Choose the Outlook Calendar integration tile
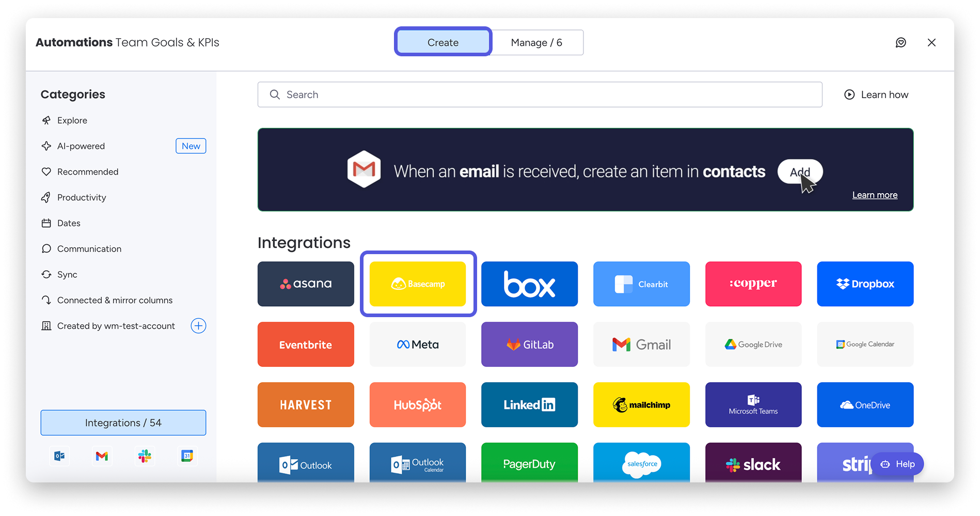The height and width of the screenshot is (516, 980). click(418, 462)
